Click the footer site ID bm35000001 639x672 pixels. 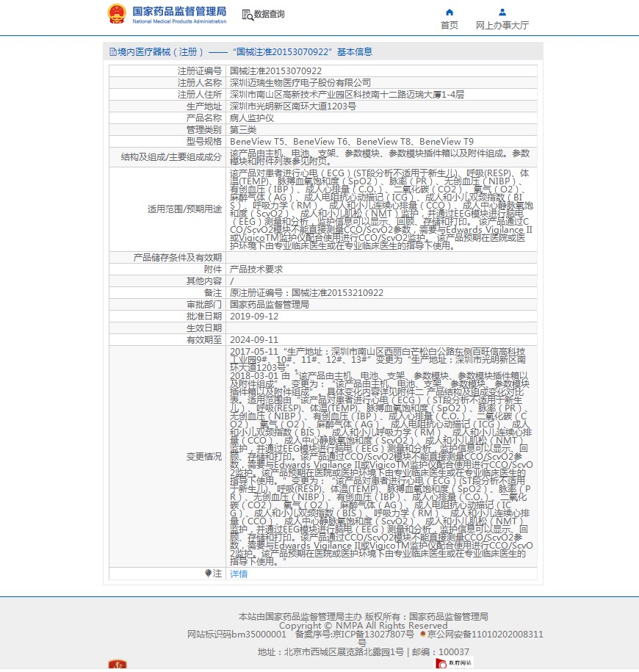[237, 635]
